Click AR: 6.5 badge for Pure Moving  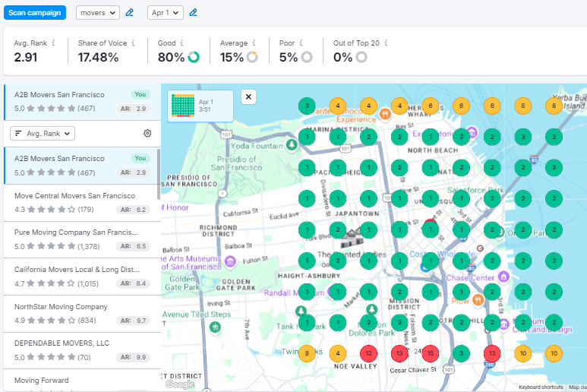point(133,246)
